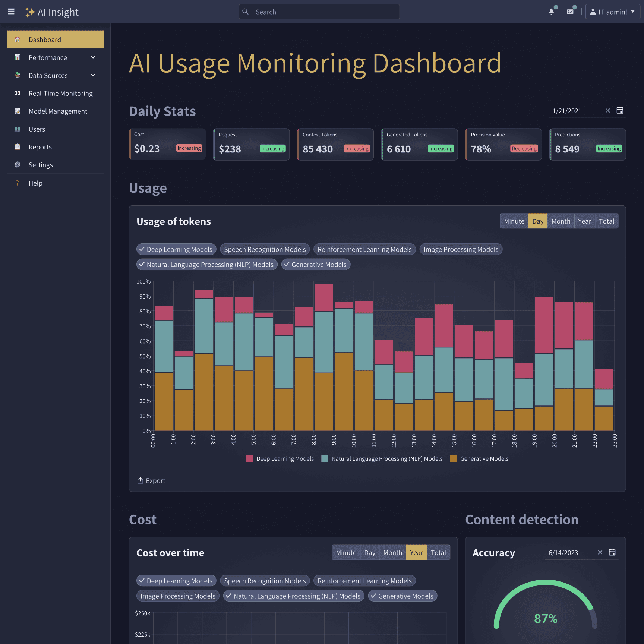Click inside the Search field
644x644 pixels.
(x=319, y=12)
